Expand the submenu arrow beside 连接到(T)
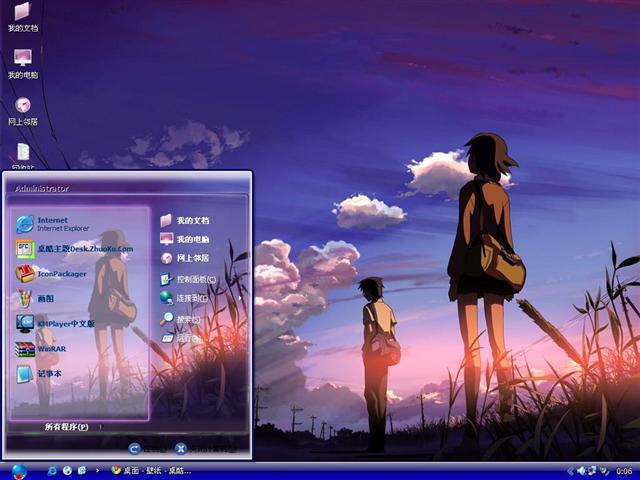The image size is (640, 480). [240, 298]
